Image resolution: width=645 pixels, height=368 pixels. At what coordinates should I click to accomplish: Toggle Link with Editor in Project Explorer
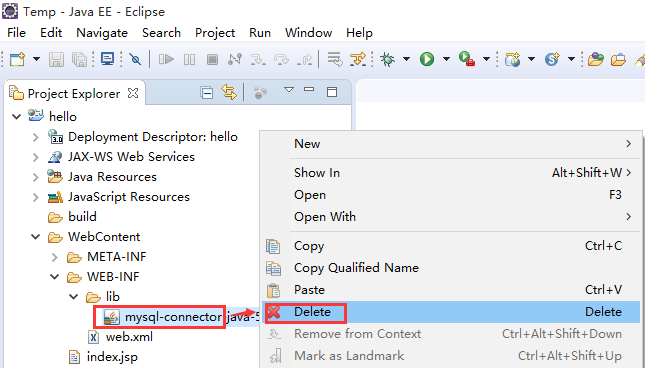click(229, 92)
